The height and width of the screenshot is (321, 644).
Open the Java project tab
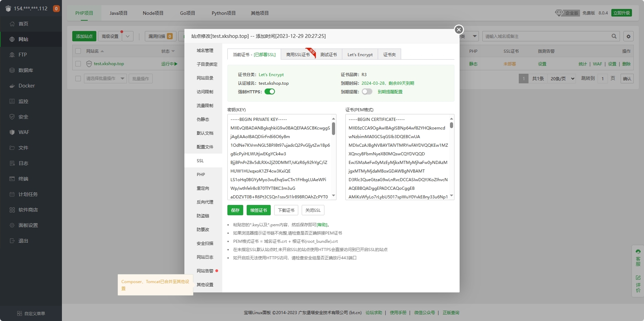(x=118, y=13)
